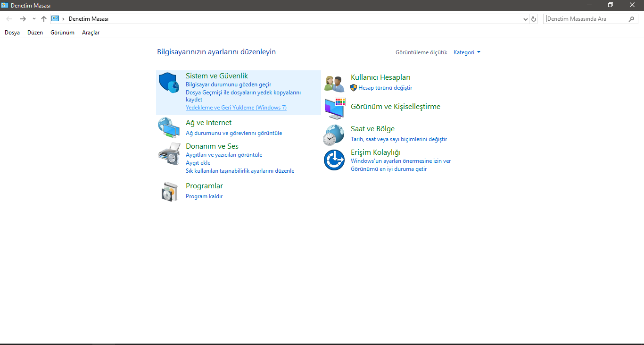Image resolution: width=644 pixels, height=345 pixels.
Task: Open the Dosya menu
Action: click(12, 33)
